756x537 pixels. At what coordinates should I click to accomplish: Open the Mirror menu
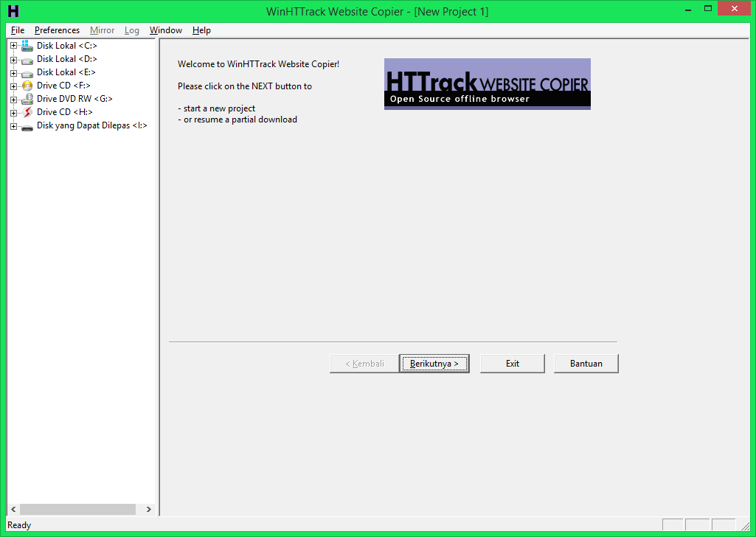103,30
